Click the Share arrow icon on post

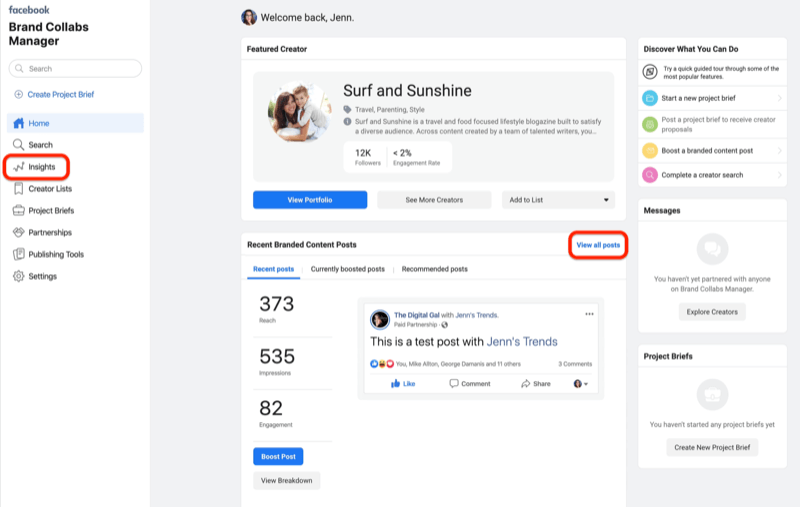pyautogui.click(x=526, y=384)
